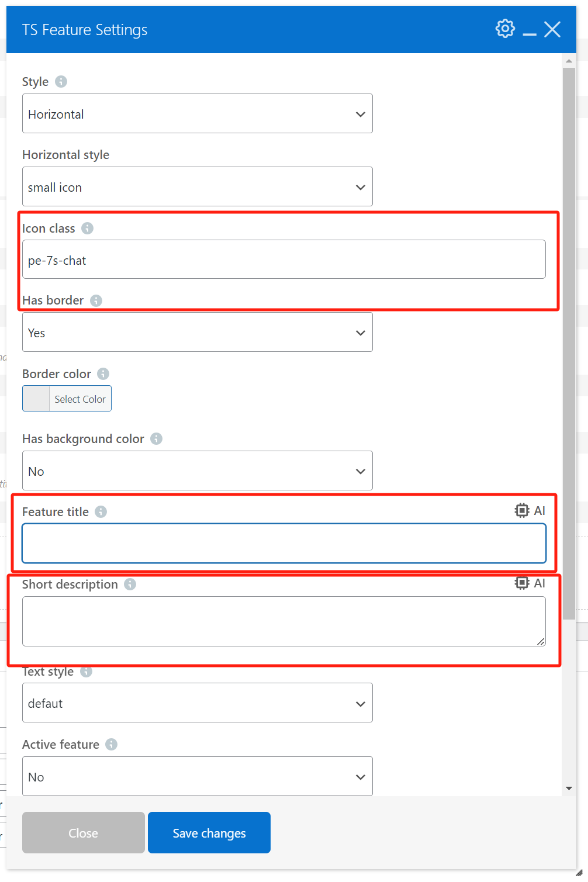Open the Style dropdown showing Horizontal
This screenshot has height=882, width=588.
[x=197, y=113]
